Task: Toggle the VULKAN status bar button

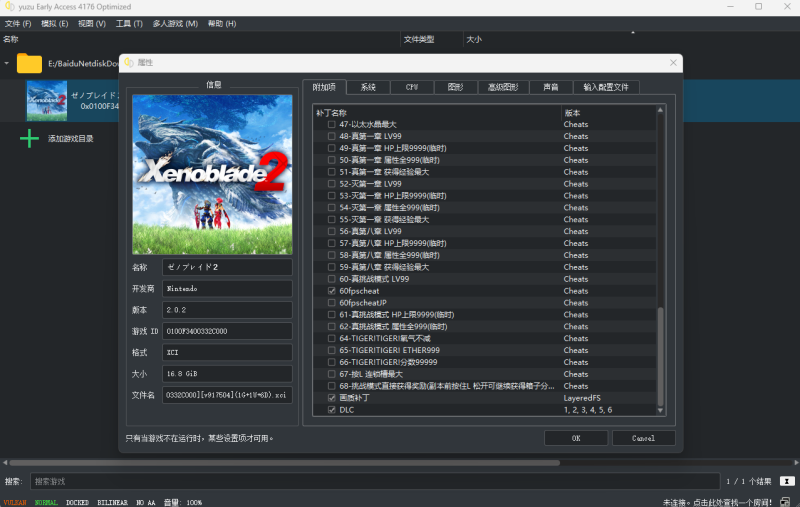Action: coord(15,502)
